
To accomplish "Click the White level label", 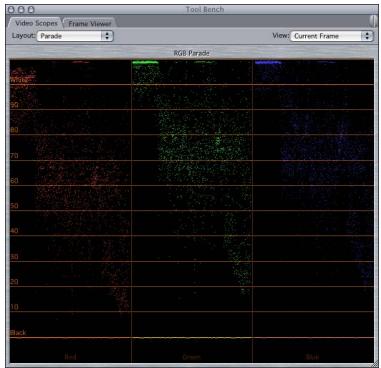I will pos(19,80).
